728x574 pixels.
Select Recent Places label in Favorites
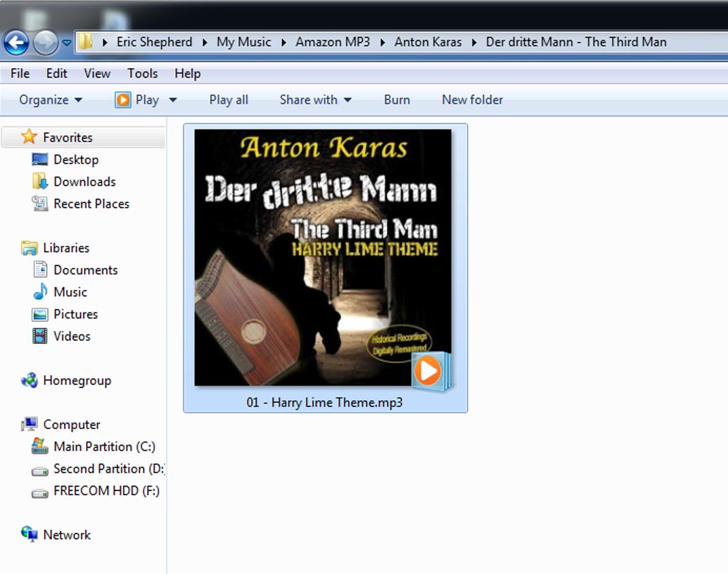pos(92,204)
